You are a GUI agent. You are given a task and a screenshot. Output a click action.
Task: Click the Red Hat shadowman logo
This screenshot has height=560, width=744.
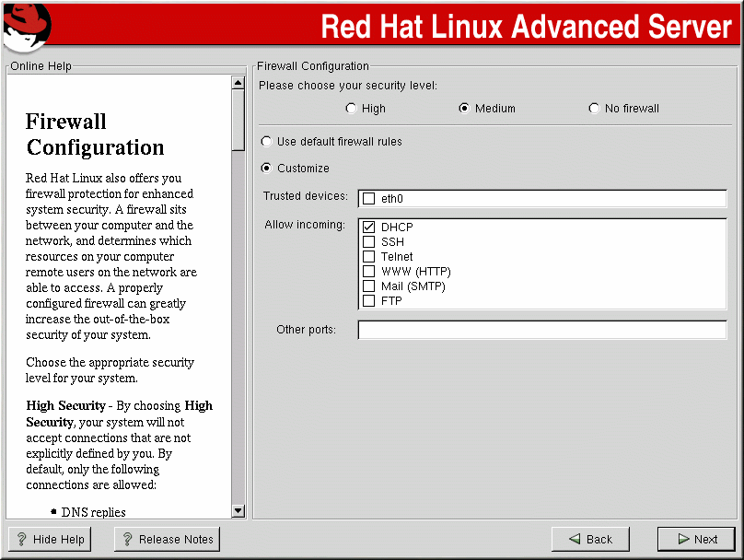(27, 28)
